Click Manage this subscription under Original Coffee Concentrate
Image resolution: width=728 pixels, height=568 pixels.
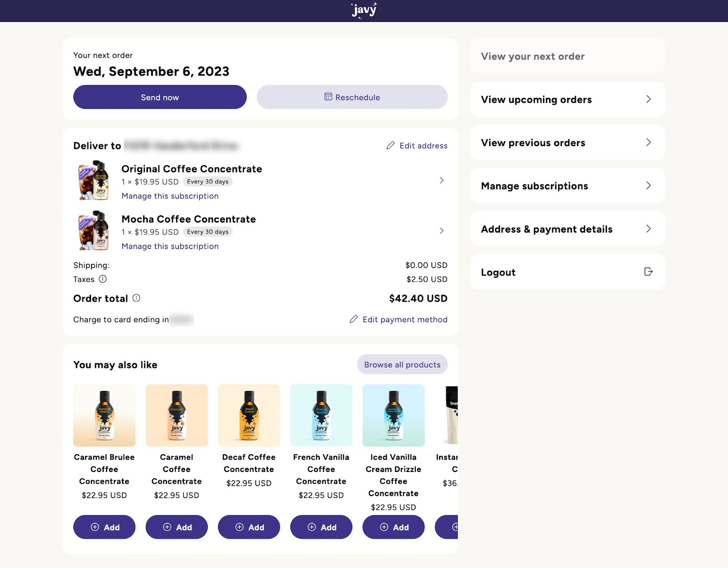click(x=170, y=196)
